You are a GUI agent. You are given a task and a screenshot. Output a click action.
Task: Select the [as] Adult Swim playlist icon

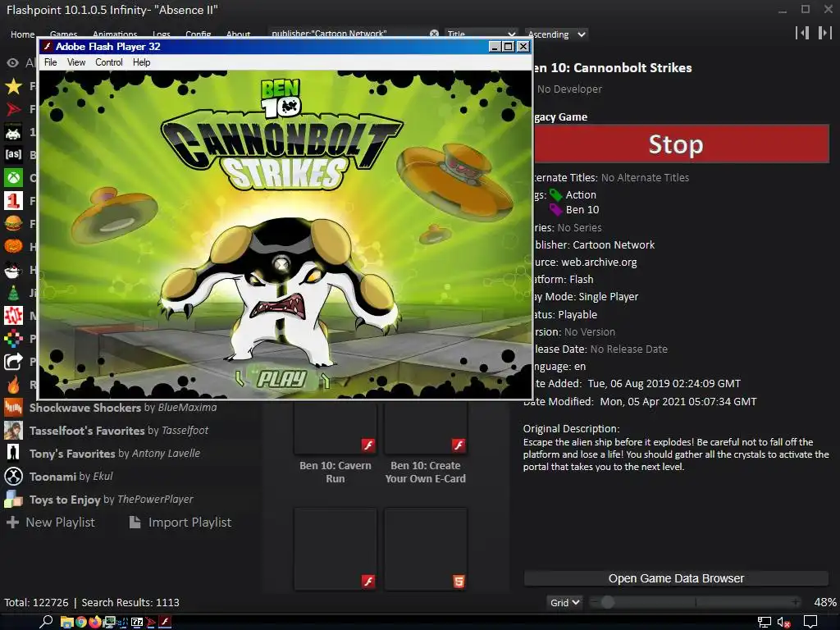13,155
